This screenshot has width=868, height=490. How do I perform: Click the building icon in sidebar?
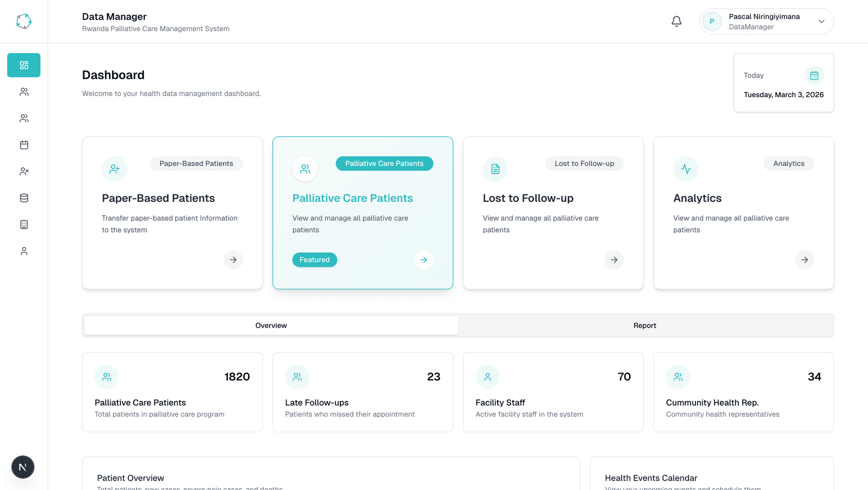[24, 224]
